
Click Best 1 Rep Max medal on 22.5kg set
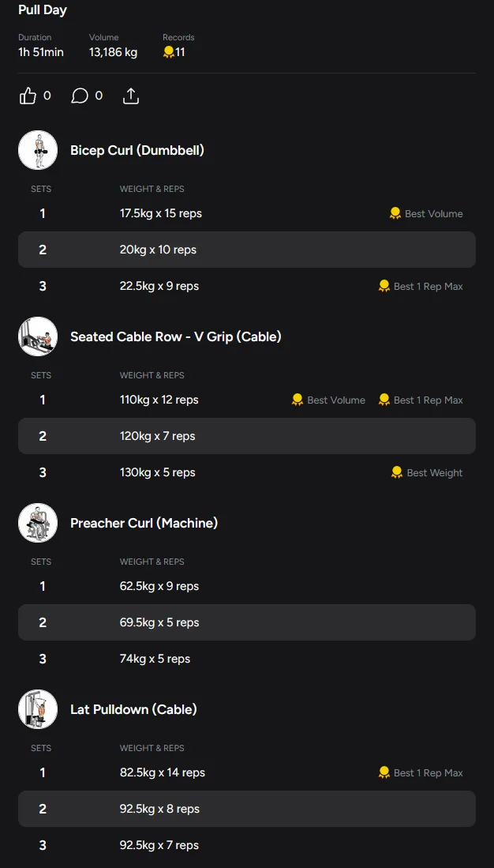384,286
